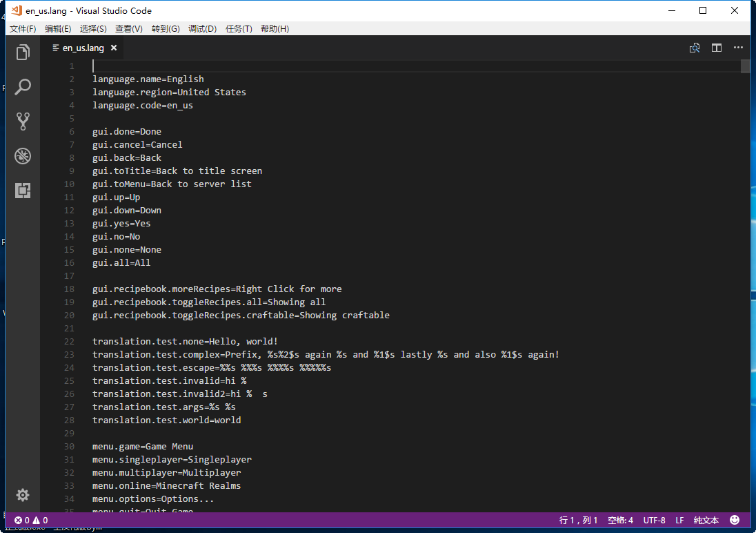Click the line gui.down=Down
This screenshot has width=756, height=533.
[127, 210]
